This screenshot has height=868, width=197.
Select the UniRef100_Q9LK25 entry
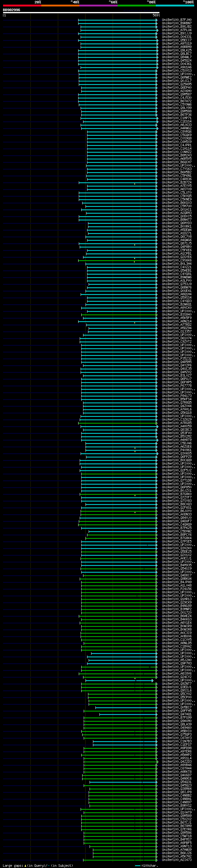pos(176,50)
